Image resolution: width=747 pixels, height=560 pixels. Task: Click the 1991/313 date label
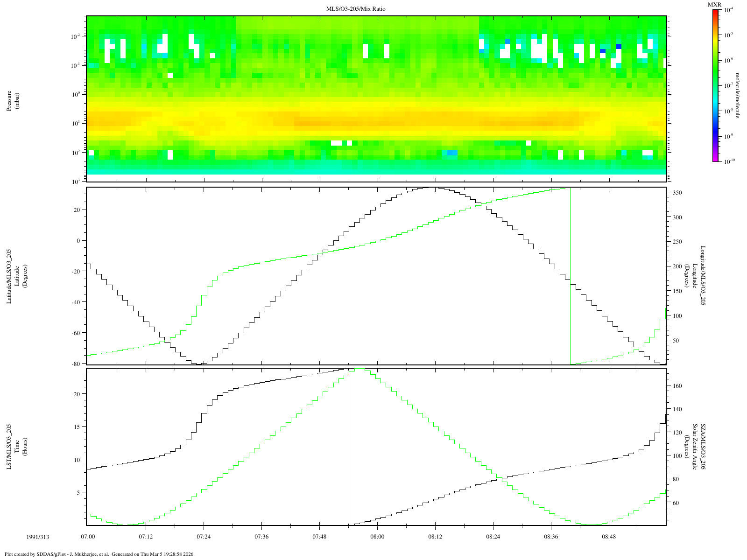click(x=36, y=537)
